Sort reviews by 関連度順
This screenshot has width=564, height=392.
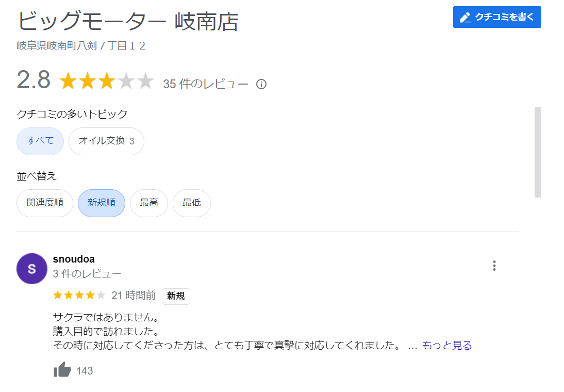pyautogui.click(x=45, y=203)
